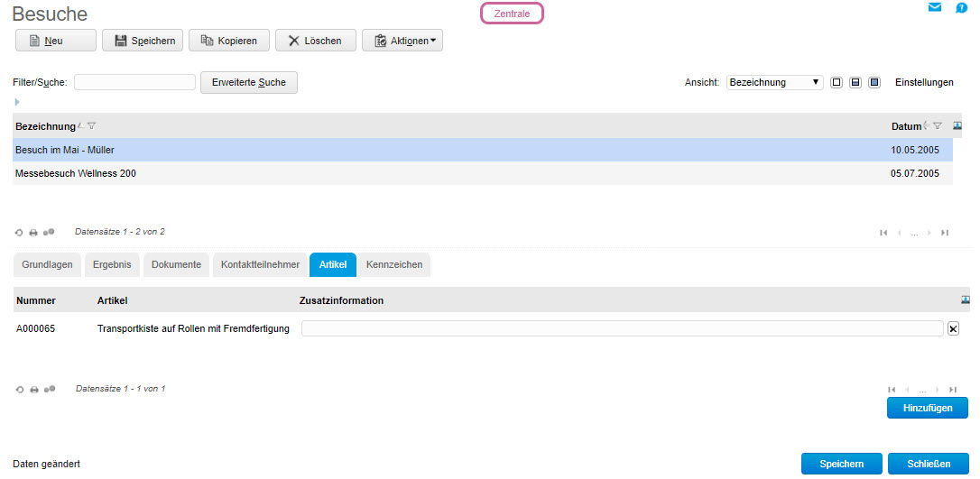Click the Nummer column header
Screen dimensions: 980x479
click(x=35, y=300)
